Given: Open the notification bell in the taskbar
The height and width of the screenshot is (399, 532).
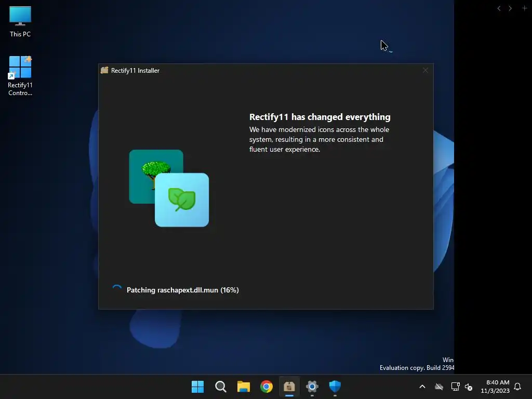Looking at the screenshot, I should 518,387.
